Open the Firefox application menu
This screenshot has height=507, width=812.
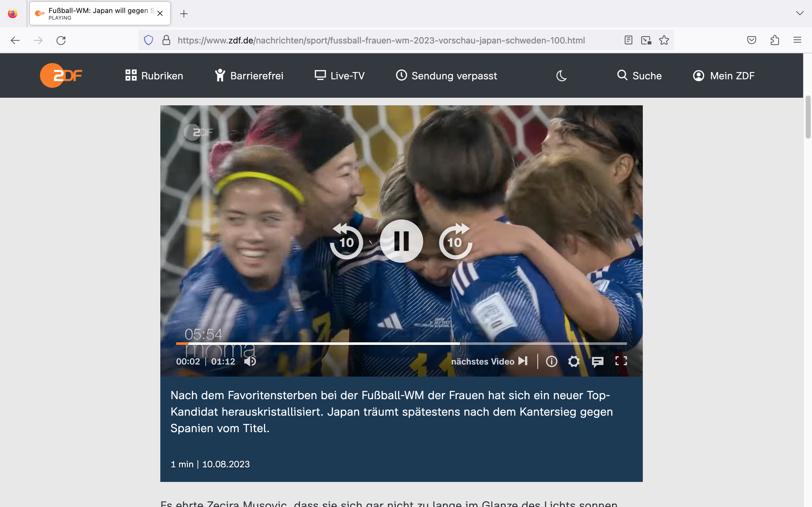coord(798,40)
